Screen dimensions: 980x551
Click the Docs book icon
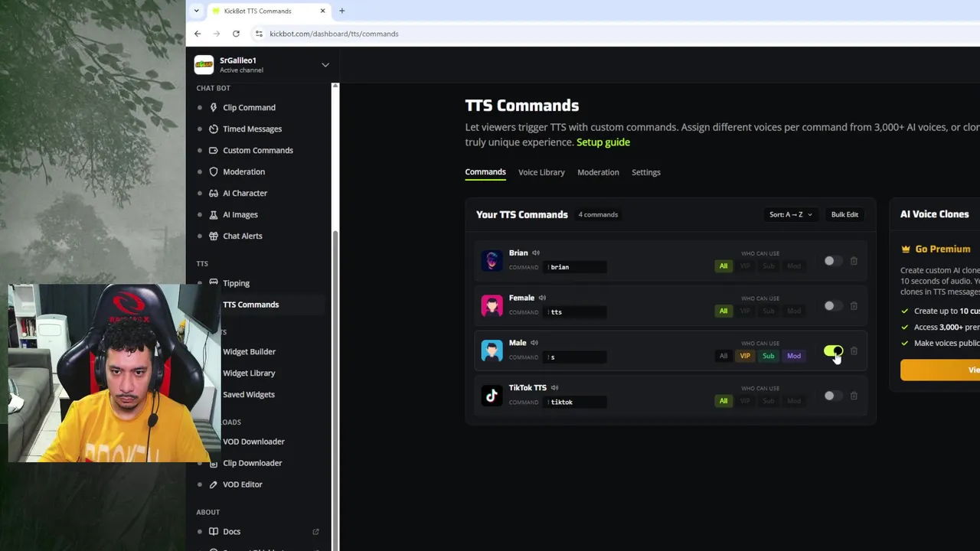click(214, 532)
